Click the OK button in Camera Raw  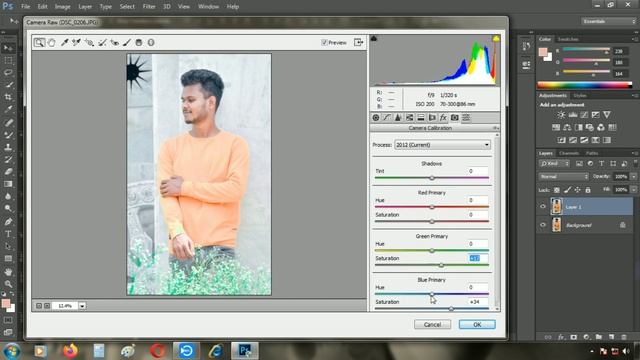[477, 324]
